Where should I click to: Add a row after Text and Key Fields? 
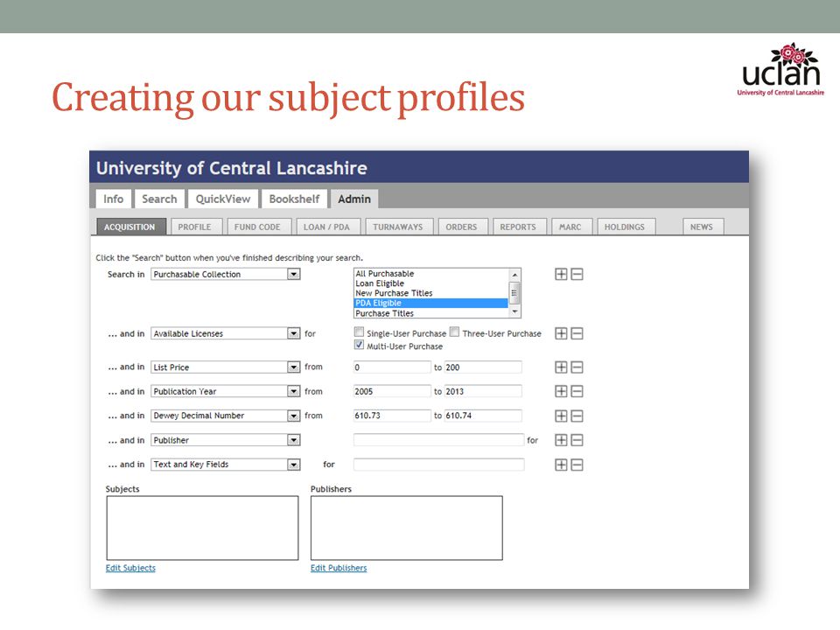[x=561, y=465]
